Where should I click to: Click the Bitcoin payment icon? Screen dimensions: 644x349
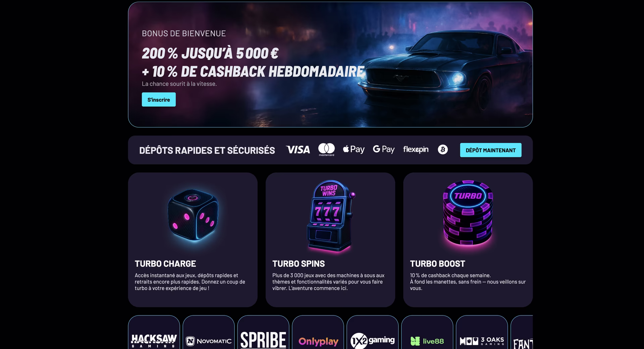point(443,150)
